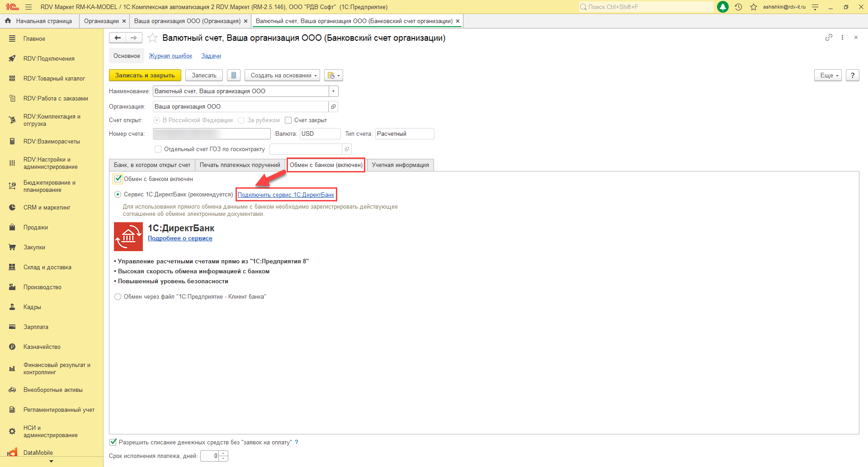Viewport: 868px width, 467px height.
Task: Switch to Учетная информация tab
Action: [x=401, y=165]
